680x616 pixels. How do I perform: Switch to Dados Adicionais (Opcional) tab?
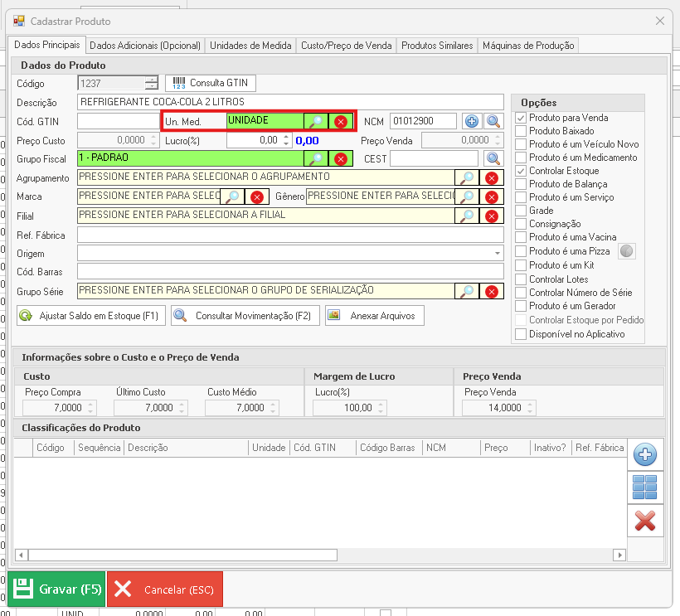point(145,46)
